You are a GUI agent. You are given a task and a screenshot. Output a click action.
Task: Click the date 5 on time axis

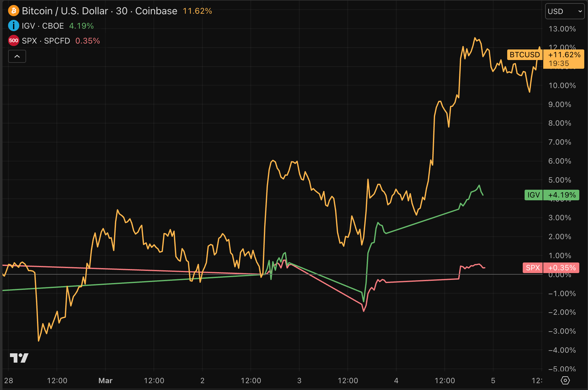(x=493, y=380)
